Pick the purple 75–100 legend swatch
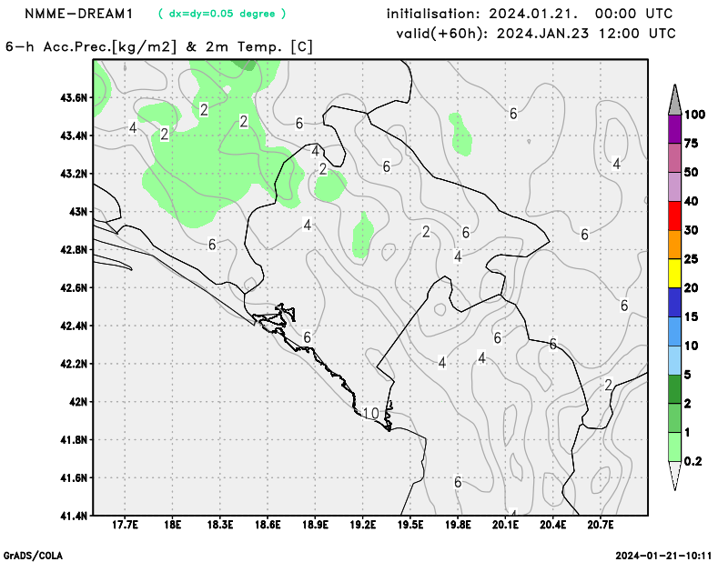Image resolution: width=728 pixels, height=562 pixels. tap(674, 129)
